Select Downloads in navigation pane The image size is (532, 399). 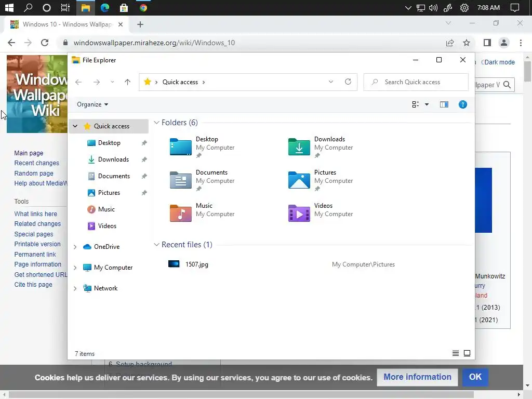click(x=113, y=159)
